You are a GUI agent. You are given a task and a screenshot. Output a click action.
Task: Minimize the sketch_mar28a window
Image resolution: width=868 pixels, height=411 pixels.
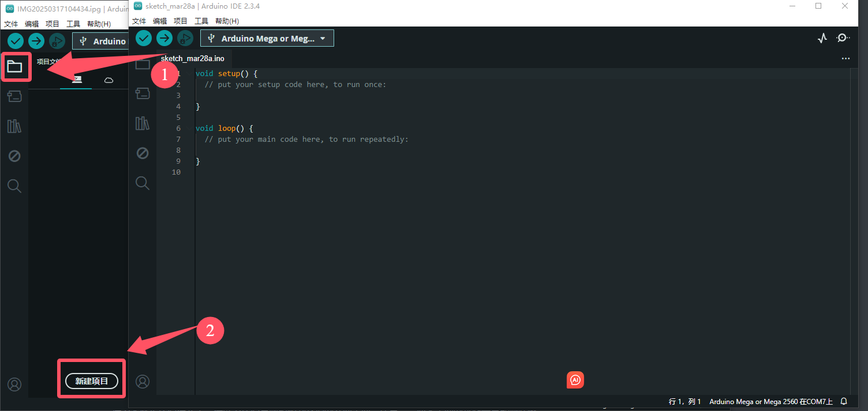click(x=792, y=6)
